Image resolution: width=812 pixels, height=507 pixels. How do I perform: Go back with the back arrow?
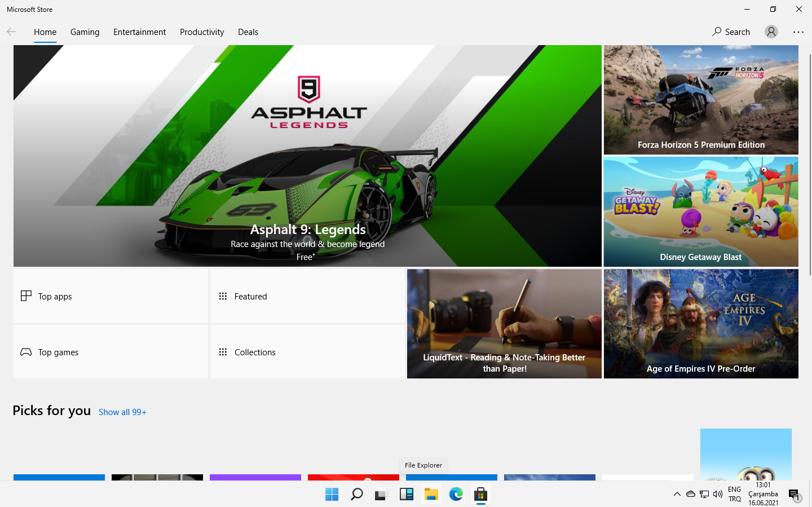pos(11,32)
